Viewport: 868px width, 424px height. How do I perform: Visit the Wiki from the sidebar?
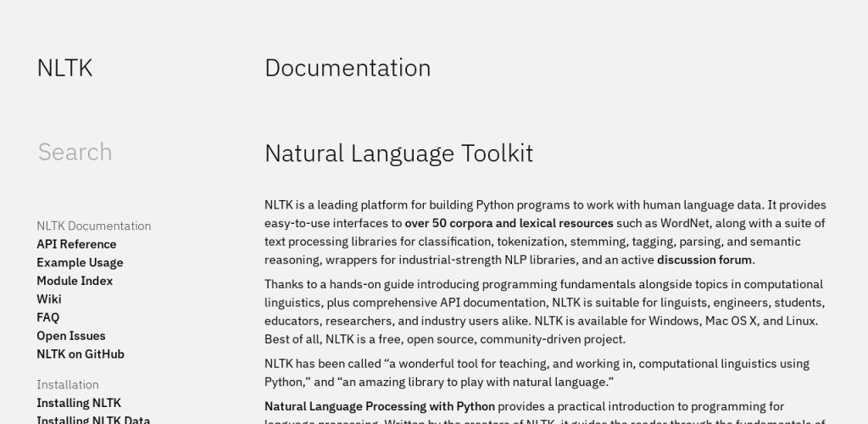(x=49, y=299)
